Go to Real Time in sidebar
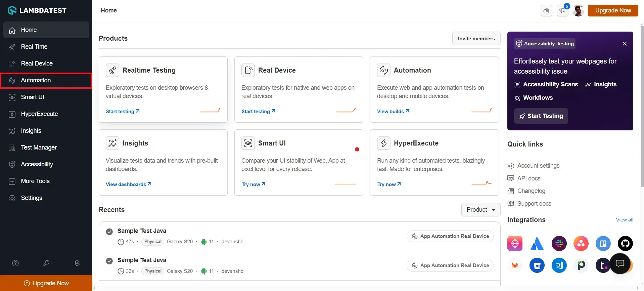This screenshot has height=291, width=644. click(x=46, y=47)
